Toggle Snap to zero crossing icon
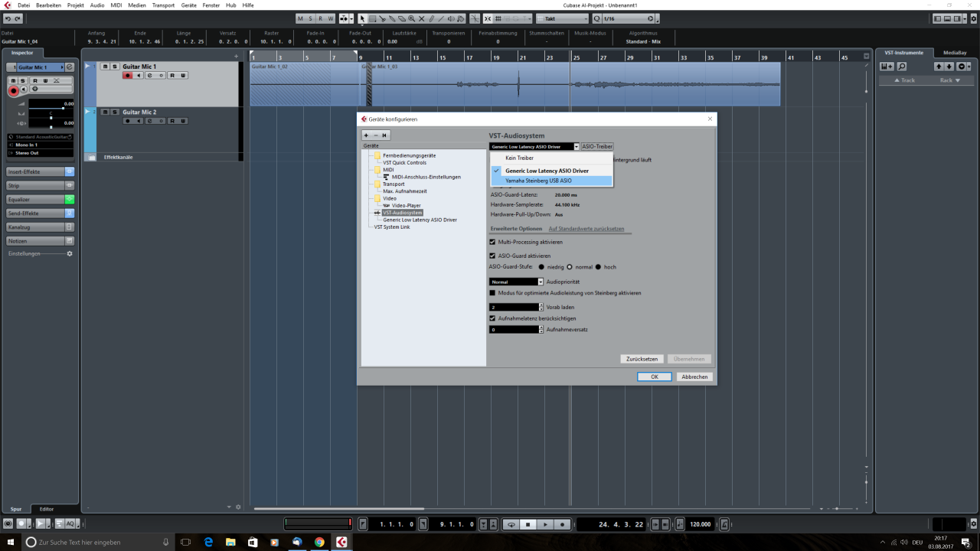The width and height of the screenshot is (980, 551). pyautogui.click(x=475, y=18)
